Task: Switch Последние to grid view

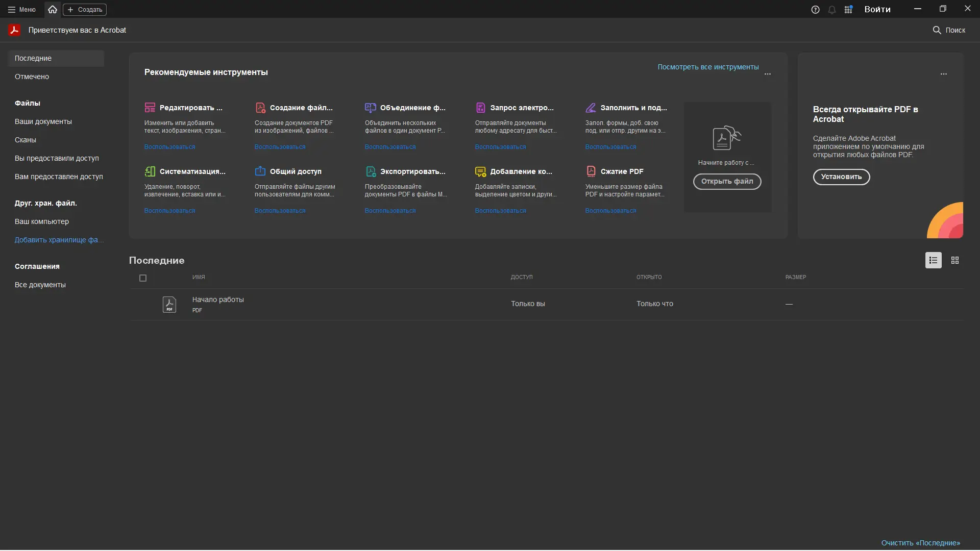Action: [955, 260]
